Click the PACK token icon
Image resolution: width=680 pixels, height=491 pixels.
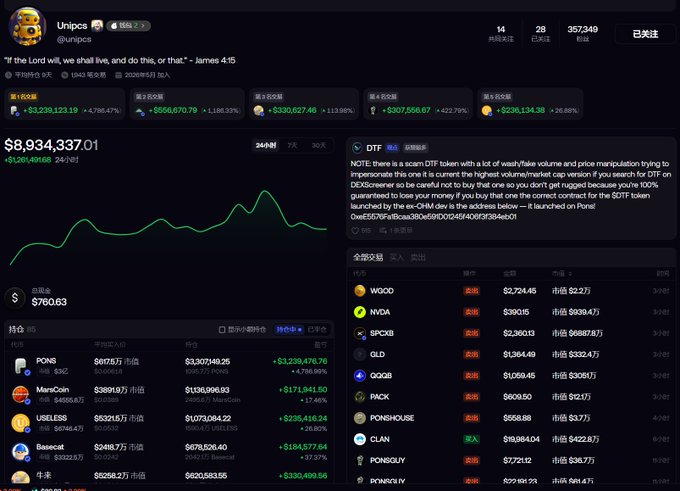360,397
